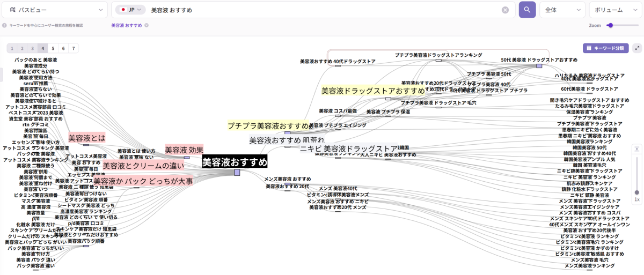Select the 美容液 効果 node square
This screenshot has width=644, height=275.
point(187,158)
